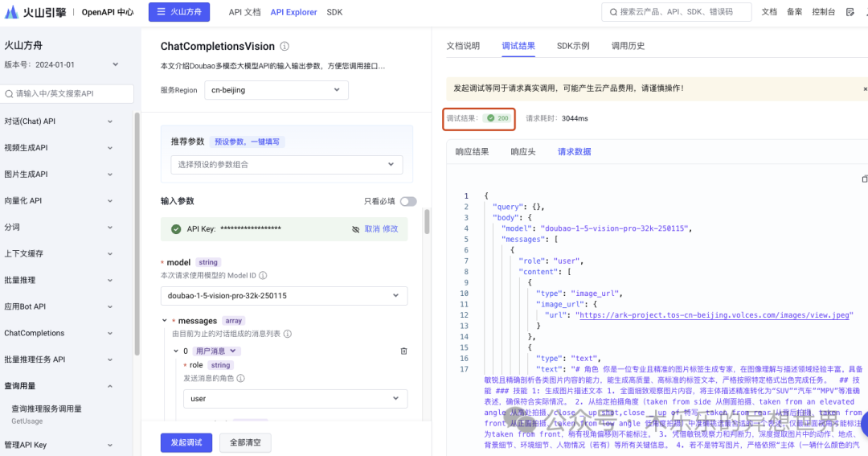Focus the sidebar 搜索API input field
The width and height of the screenshot is (868, 456).
coord(67,93)
